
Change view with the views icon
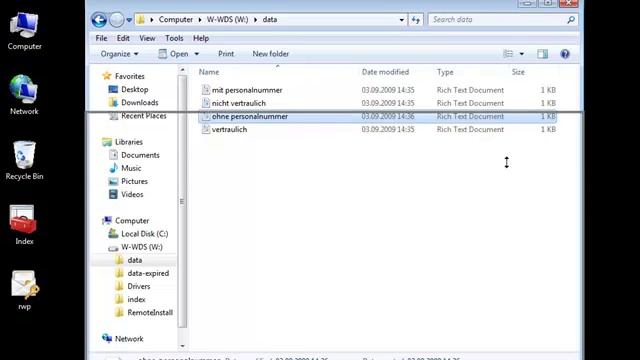508,54
